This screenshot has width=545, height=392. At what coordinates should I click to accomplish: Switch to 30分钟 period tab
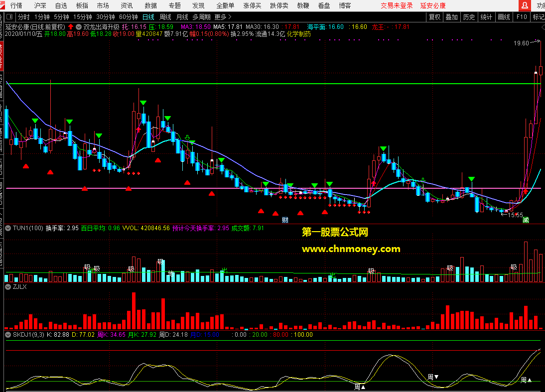(x=105, y=16)
